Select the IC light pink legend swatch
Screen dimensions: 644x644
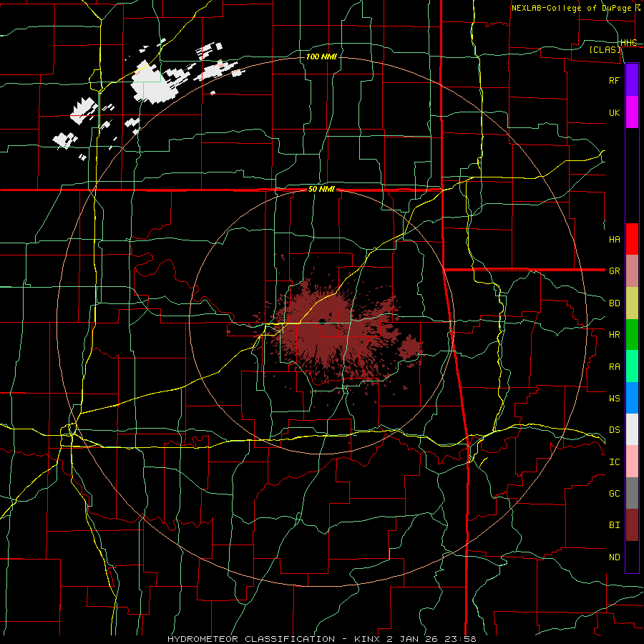pos(632,462)
